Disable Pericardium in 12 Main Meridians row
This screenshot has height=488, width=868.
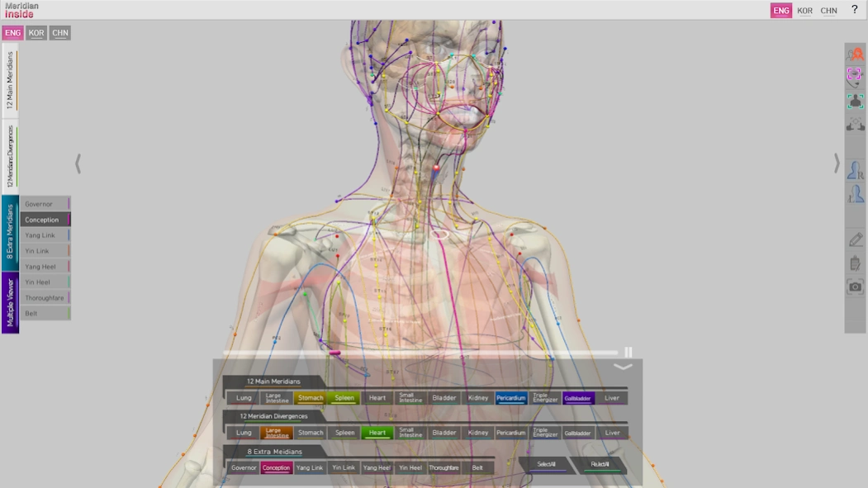pos(510,398)
